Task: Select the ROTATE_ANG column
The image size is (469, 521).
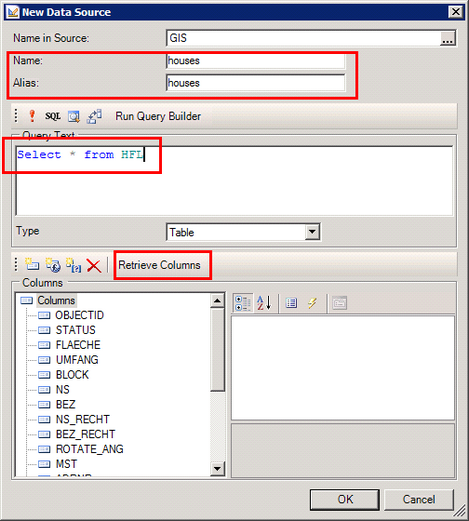Action: click(89, 449)
